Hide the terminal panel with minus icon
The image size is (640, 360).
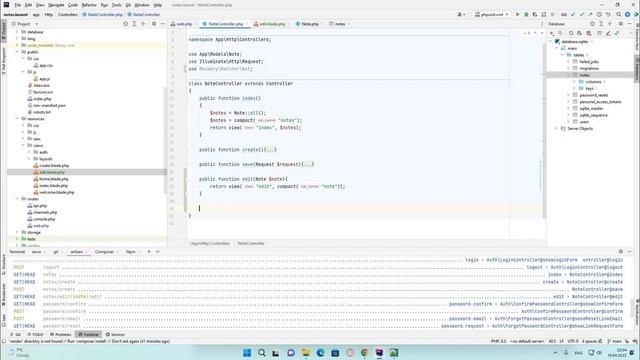point(629,252)
